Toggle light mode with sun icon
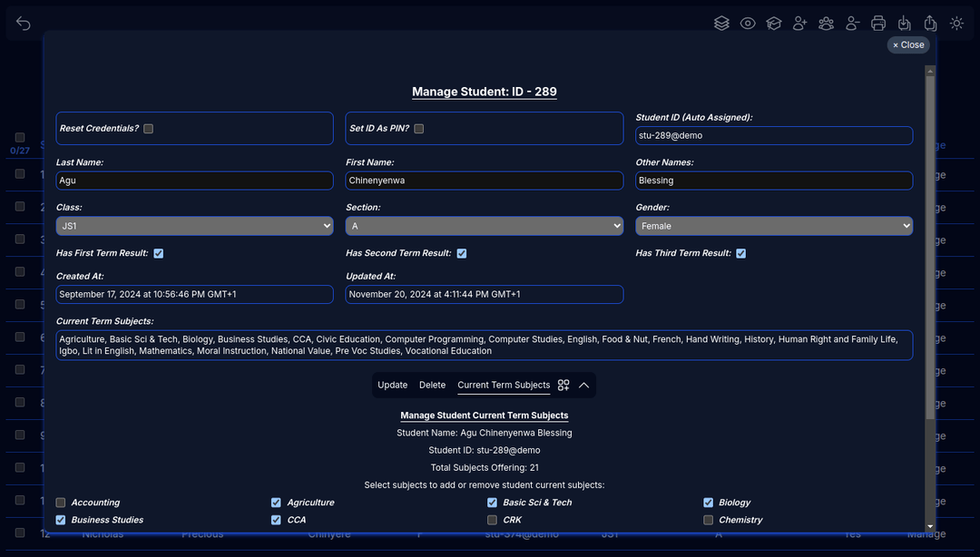 point(956,24)
